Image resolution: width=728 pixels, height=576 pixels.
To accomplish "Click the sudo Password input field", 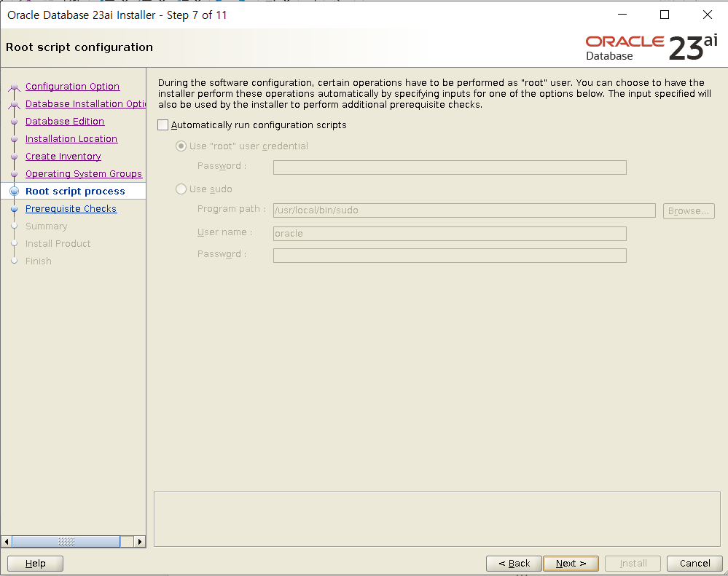I will click(450, 256).
